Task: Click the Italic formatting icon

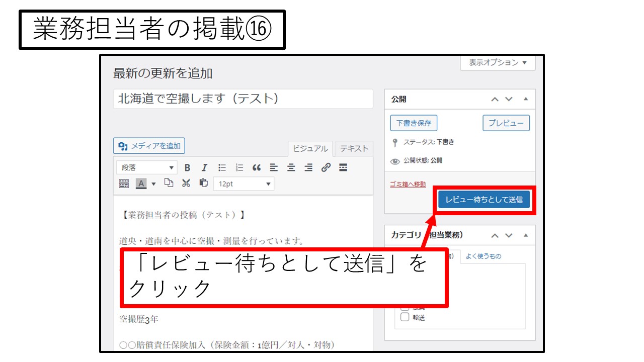Action: (x=204, y=168)
